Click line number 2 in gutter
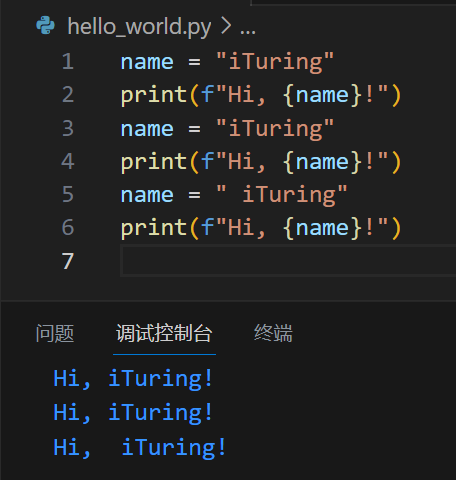 [x=68, y=95]
